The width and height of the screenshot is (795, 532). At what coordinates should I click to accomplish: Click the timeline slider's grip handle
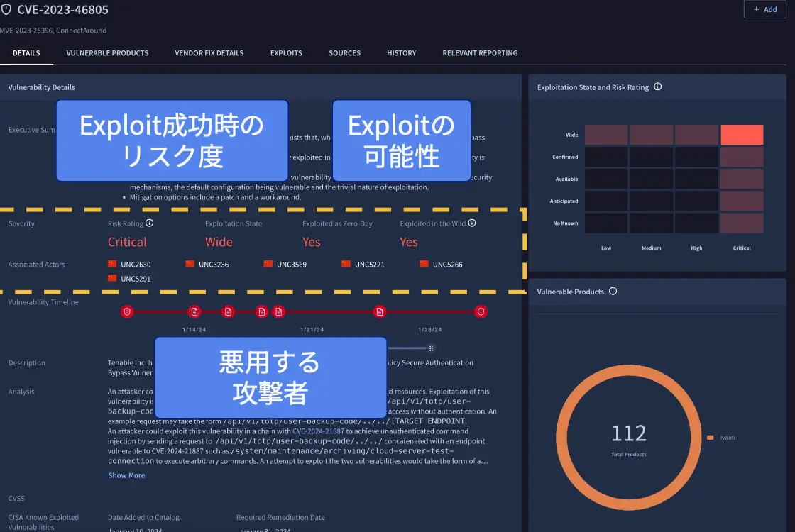click(x=431, y=348)
